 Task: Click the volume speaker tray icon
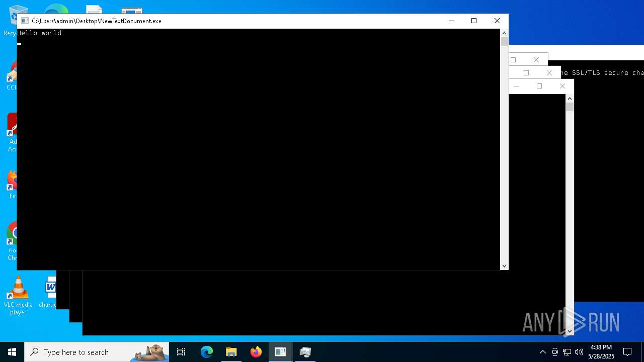coord(579,352)
